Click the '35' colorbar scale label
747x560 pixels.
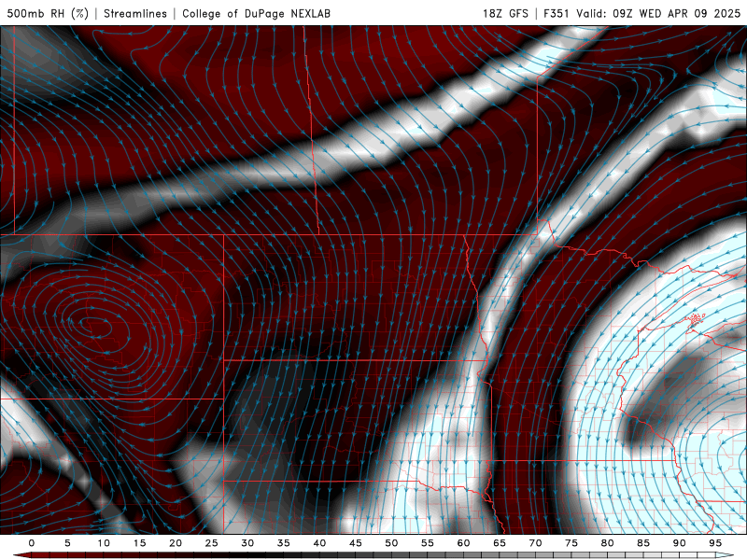(284, 543)
